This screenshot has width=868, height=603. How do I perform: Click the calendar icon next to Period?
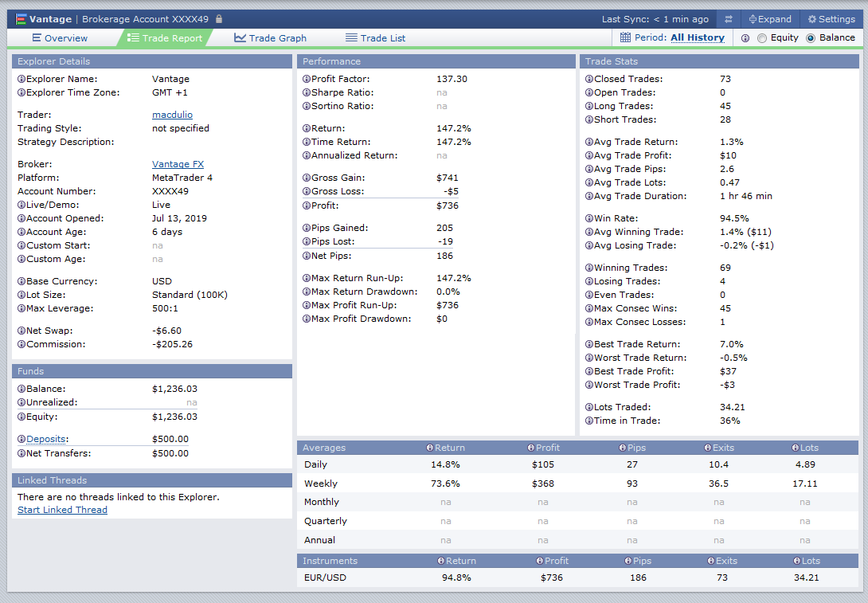pyautogui.click(x=625, y=37)
